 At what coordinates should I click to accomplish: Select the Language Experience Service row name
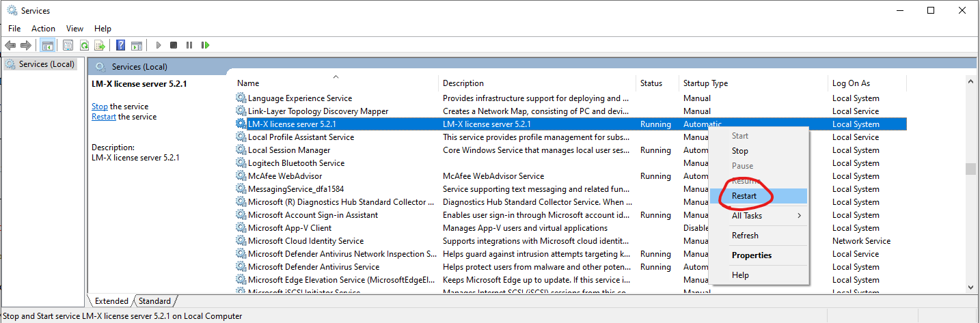pyautogui.click(x=300, y=98)
